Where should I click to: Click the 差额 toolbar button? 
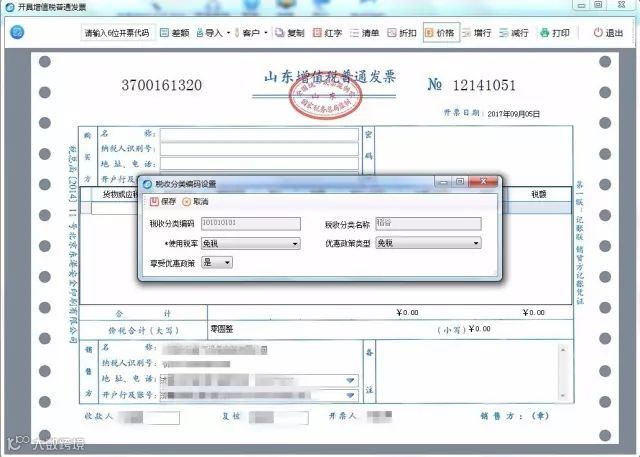pyautogui.click(x=175, y=33)
